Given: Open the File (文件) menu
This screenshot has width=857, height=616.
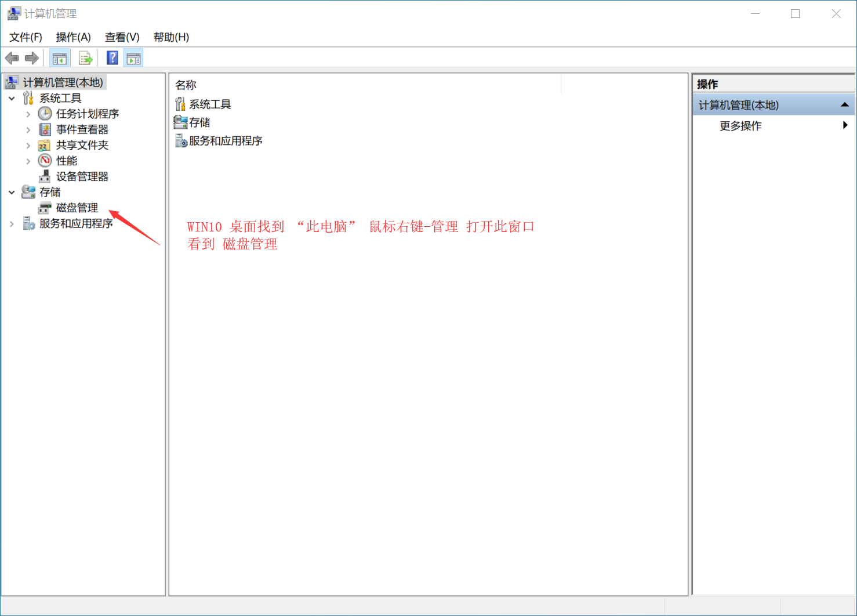Looking at the screenshot, I should (26, 37).
